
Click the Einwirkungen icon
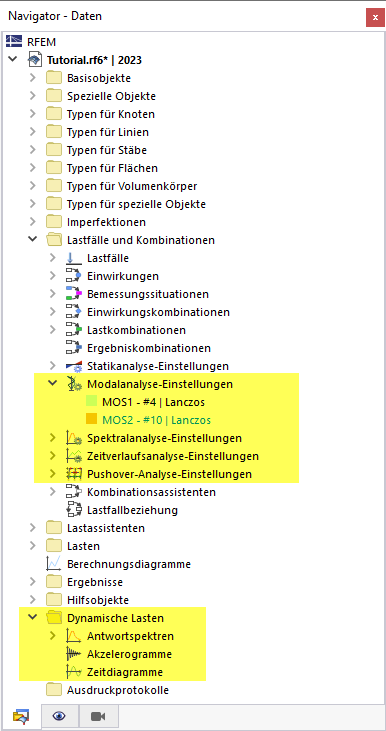[74, 276]
